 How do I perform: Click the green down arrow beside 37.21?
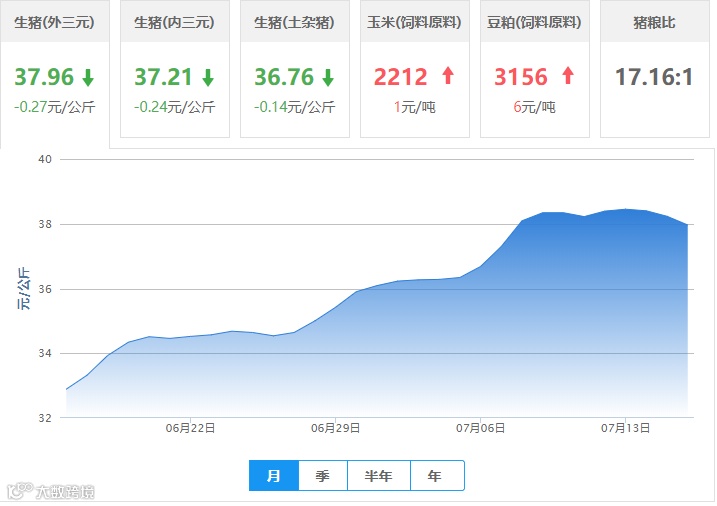coord(208,77)
